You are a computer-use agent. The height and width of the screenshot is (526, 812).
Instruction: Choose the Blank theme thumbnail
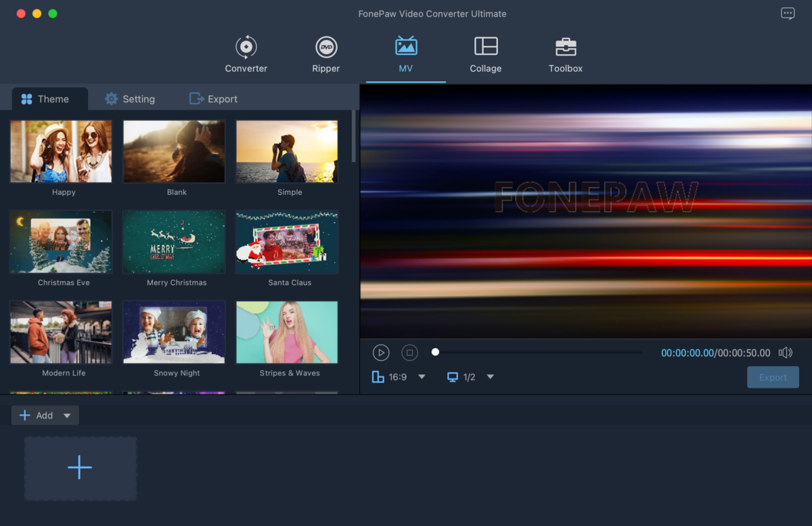[174, 152]
